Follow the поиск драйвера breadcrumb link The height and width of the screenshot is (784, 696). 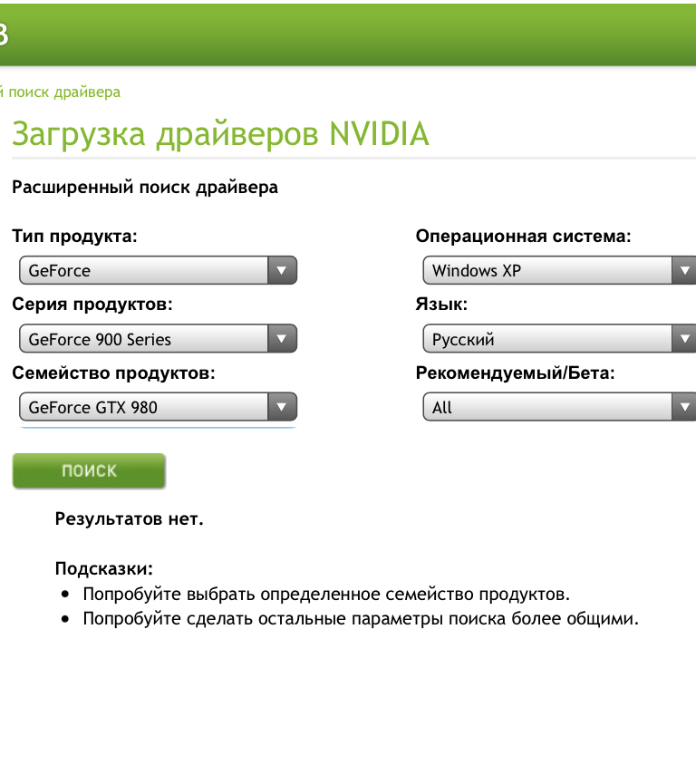point(62,92)
